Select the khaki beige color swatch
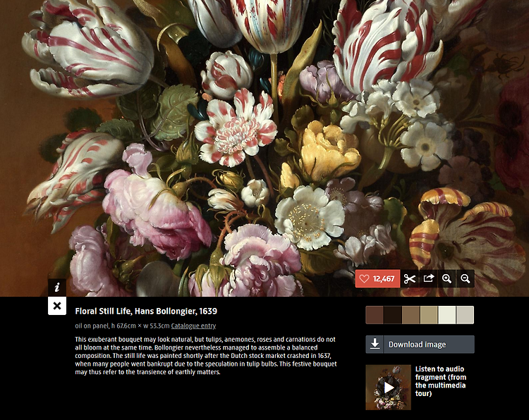 [429, 315]
